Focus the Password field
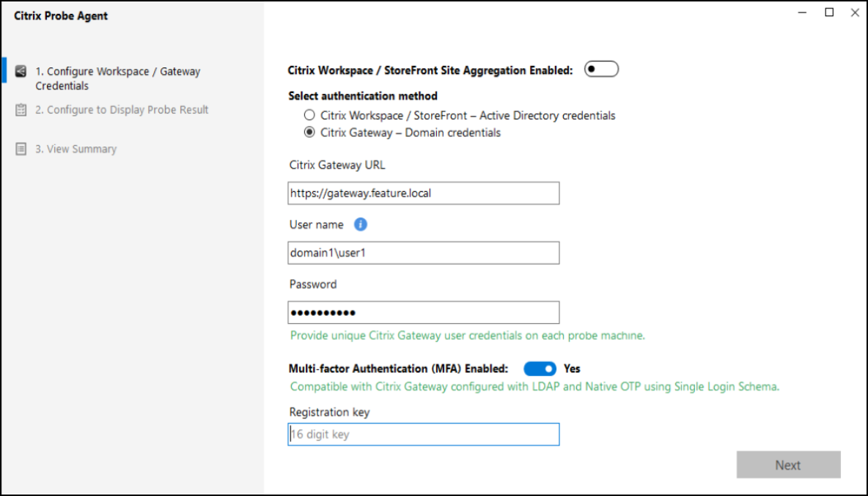This screenshot has width=868, height=496. click(x=424, y=313)
